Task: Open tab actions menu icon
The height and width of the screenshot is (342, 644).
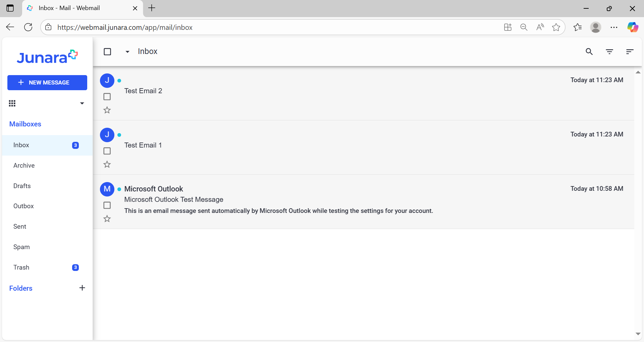Action: coord(10,8)
